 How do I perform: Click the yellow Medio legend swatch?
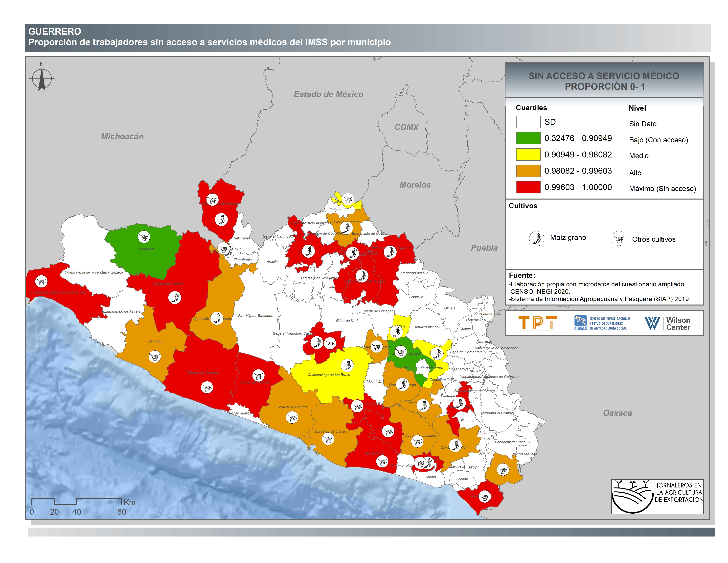coord(528,154)
